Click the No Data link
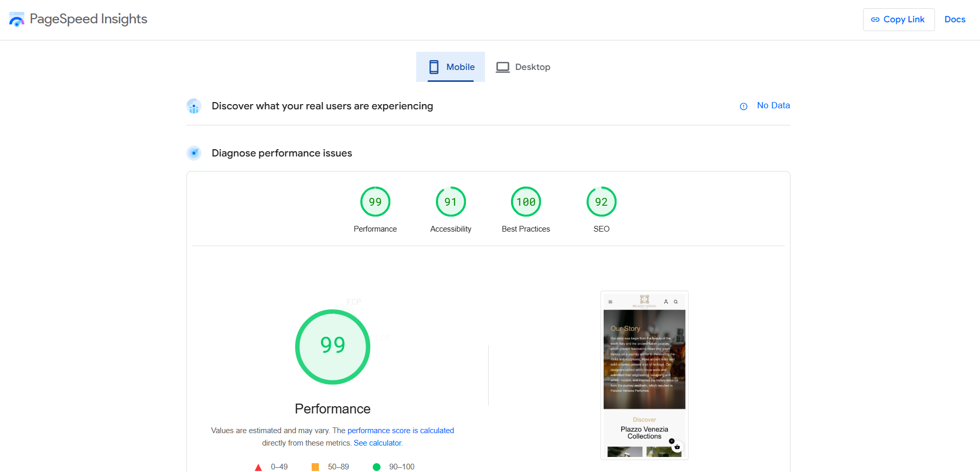This screenshot has height=472, width=980. (x=773, y=106)
